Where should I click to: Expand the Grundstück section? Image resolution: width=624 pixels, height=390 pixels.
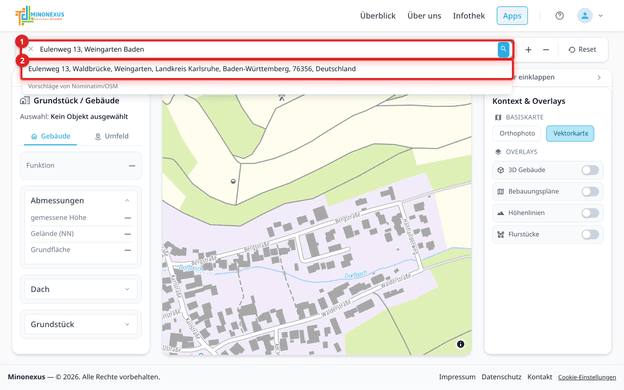pyautogui.click(x=81, y=324)
